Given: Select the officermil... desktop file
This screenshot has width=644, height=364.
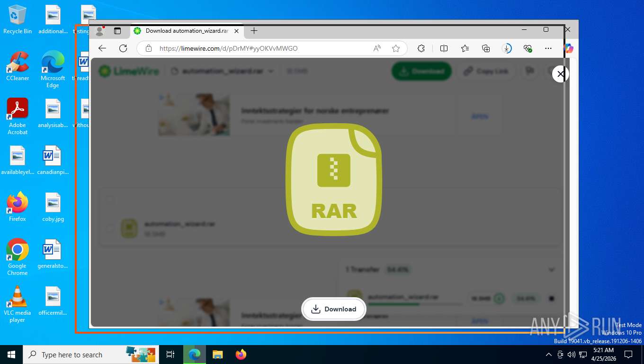Looking at the screenshot, I should tap(53, 301).
